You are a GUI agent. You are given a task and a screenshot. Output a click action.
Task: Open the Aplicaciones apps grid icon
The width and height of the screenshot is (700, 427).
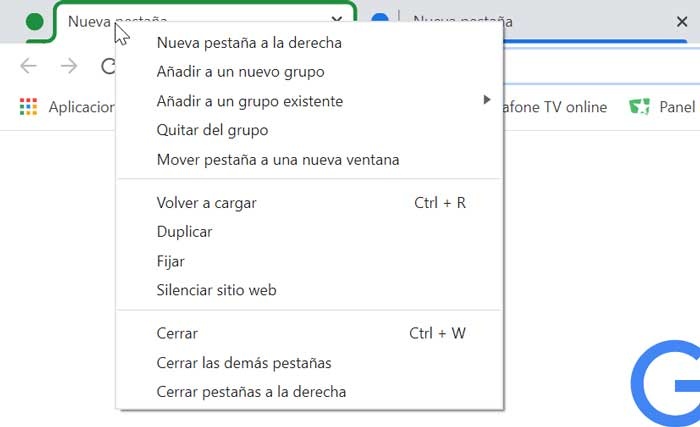tap(28, 107)
